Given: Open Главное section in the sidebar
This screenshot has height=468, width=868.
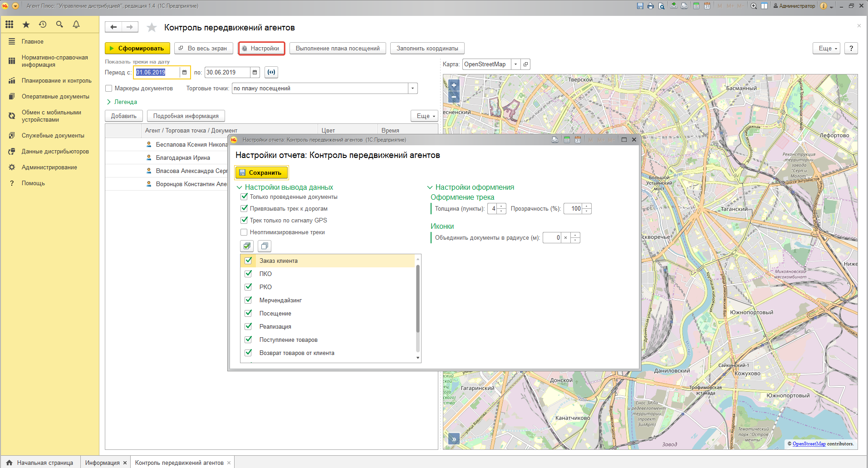Looking at the screenshot, I should click(x=33, y=41).
